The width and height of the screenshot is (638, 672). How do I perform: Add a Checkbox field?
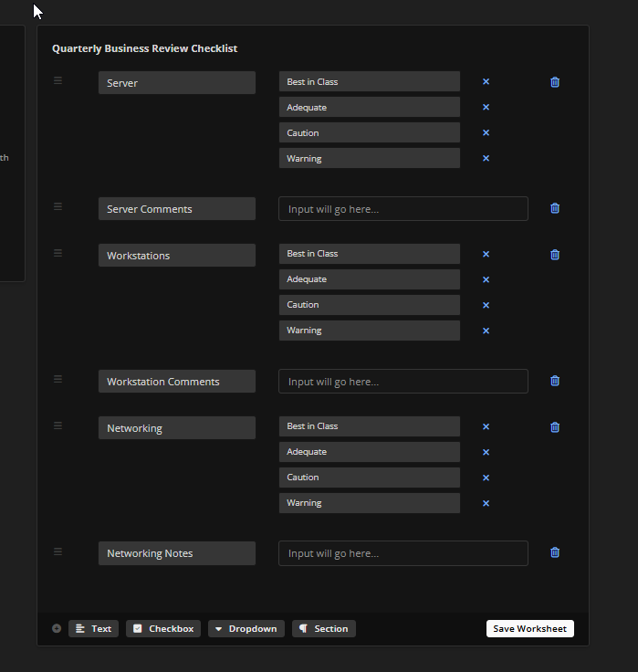point(163,628)
